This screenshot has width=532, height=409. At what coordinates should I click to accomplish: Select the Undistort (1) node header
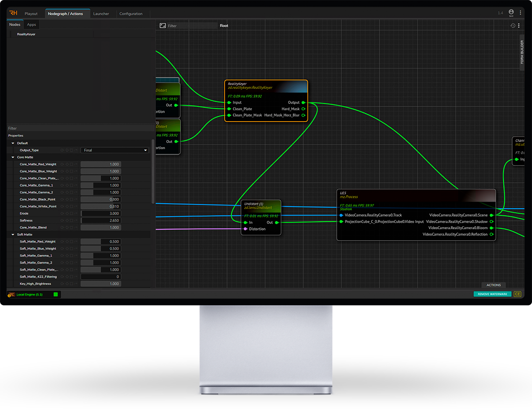tap(261, 206)
